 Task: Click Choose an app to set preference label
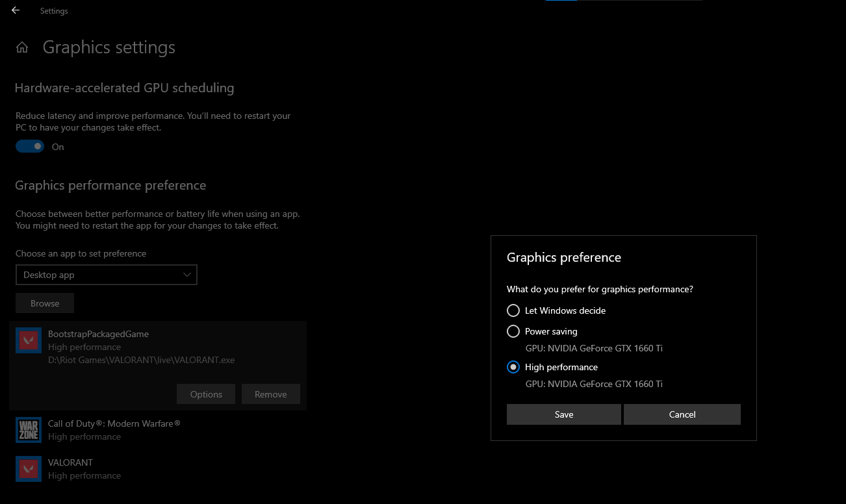point(81,253)
